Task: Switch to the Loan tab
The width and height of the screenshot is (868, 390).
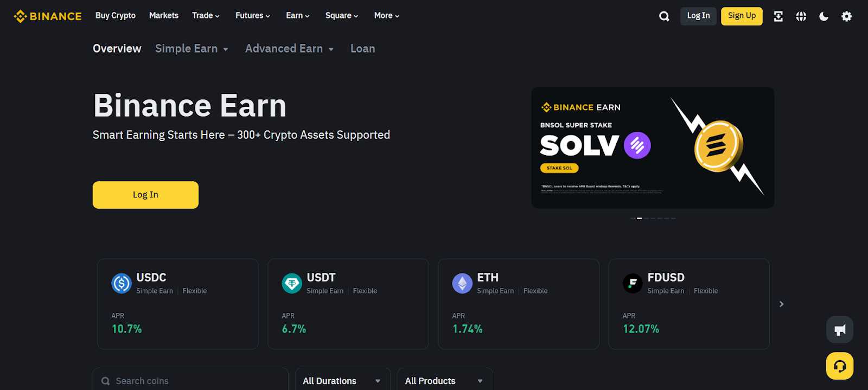Action: (x=362, y=49)
